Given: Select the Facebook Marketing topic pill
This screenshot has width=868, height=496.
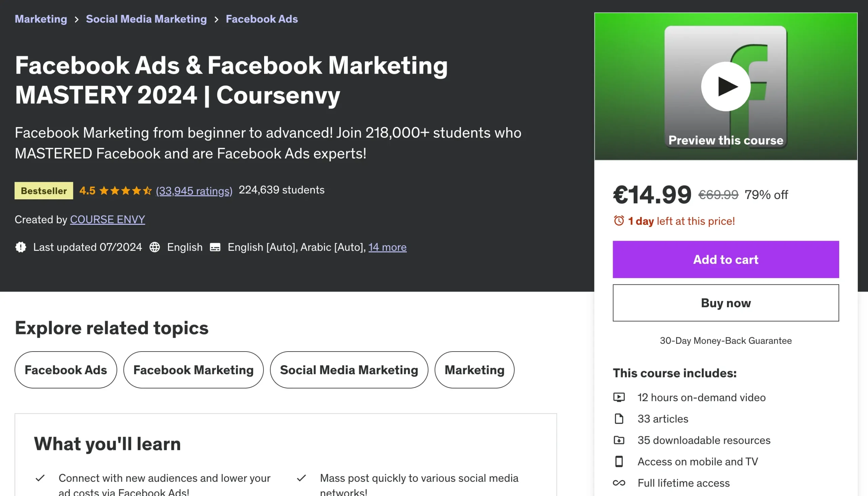Looking at the screenshot, I should click(193, 370).
